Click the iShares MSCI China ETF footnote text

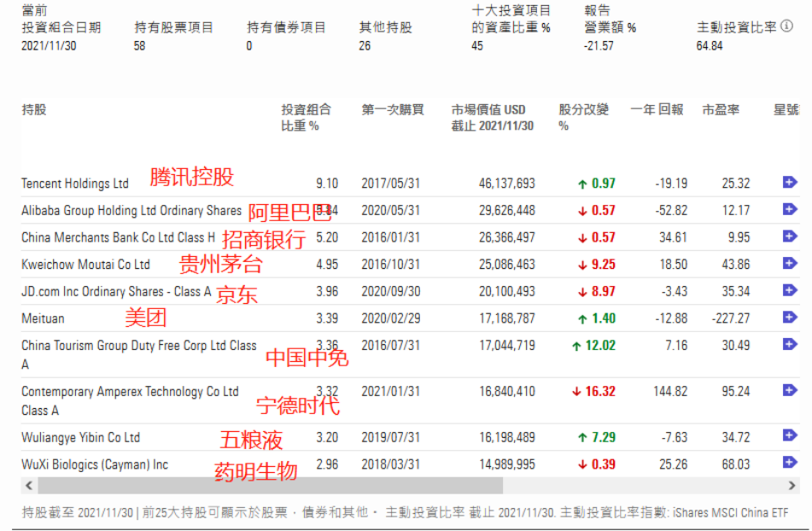pyautogui.click(x=731, y=513)
